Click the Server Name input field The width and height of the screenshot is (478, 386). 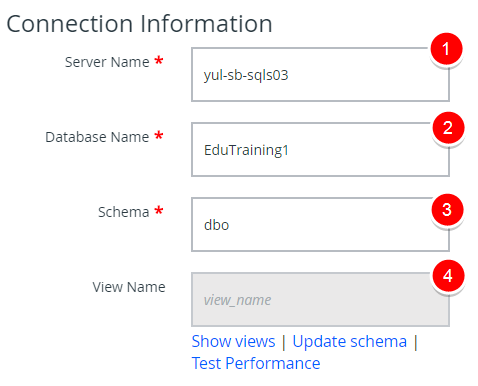(320, 74)
